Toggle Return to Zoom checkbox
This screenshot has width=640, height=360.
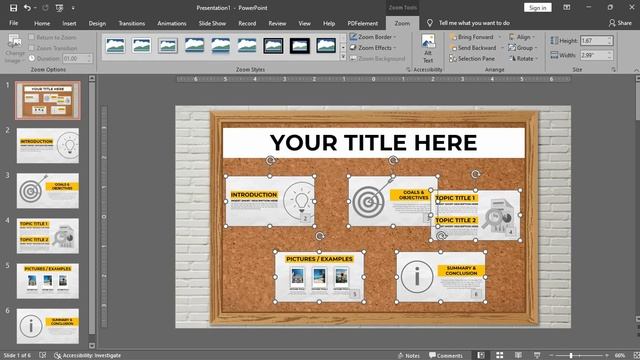click(x=31, y=37)
